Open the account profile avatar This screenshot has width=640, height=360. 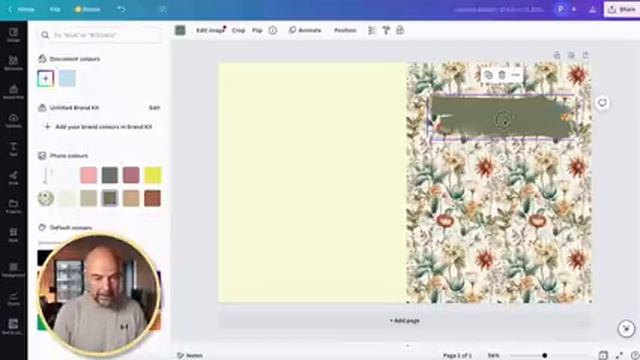click(561, 9)
